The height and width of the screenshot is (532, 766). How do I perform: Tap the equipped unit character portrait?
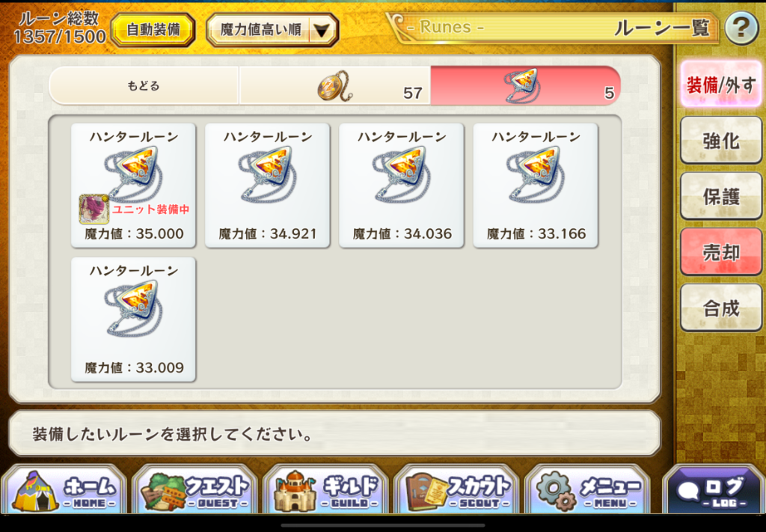(94, 209)
